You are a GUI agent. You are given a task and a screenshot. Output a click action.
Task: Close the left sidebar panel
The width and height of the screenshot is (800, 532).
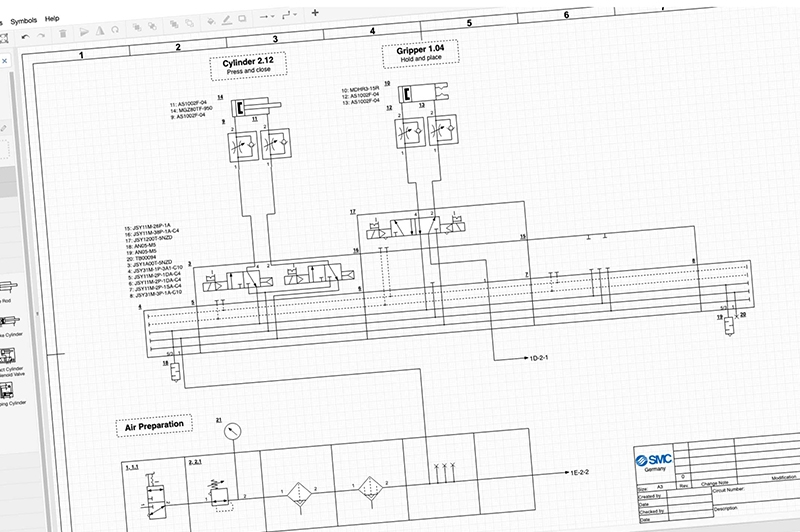point(5,61)
